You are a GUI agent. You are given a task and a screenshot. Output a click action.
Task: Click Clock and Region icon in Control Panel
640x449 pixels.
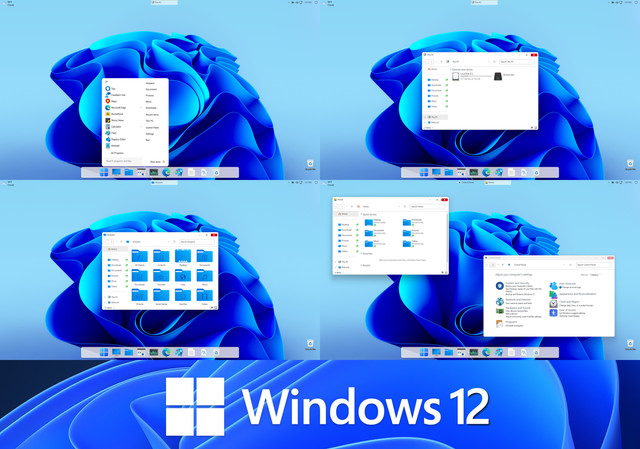point(553,304)
